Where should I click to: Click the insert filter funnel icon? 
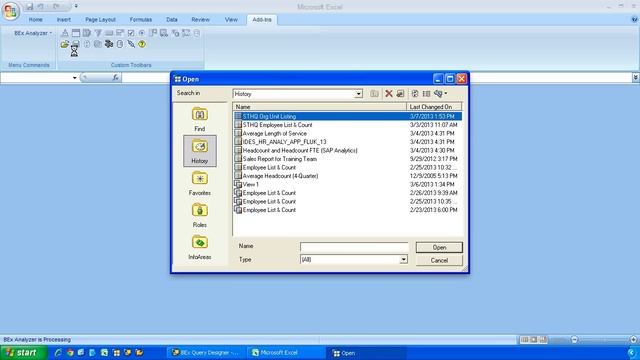[98, 33]
